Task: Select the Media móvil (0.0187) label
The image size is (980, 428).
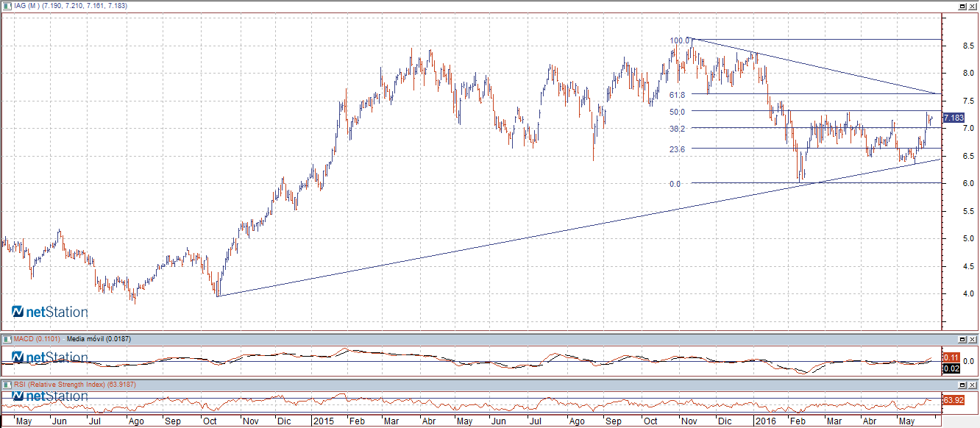Action: click(96, 339)
